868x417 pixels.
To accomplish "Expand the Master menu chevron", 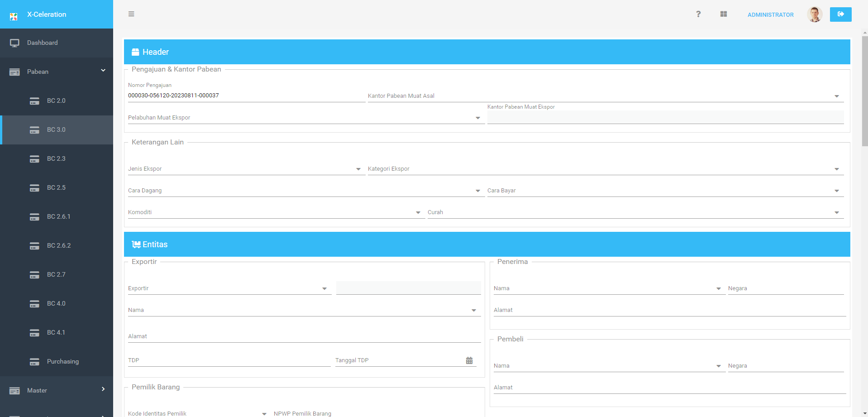I will pos(103,389).
